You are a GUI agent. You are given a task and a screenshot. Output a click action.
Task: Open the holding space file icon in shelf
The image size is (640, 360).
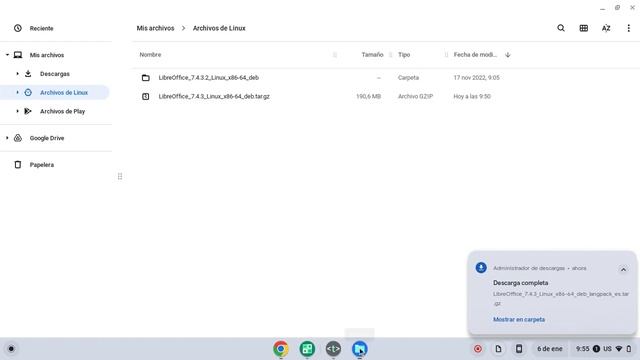(498, 349)
